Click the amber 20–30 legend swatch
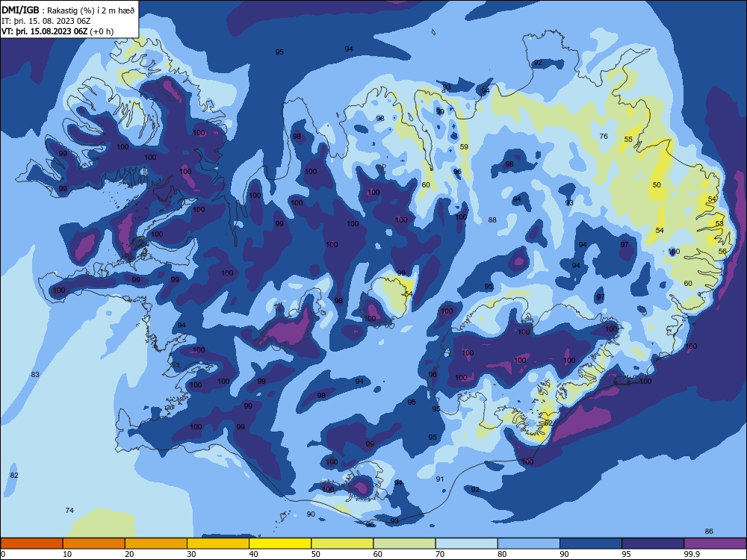The width and height of the screenshot is (747, 560). pyautogui.click(x=156, y=544)
